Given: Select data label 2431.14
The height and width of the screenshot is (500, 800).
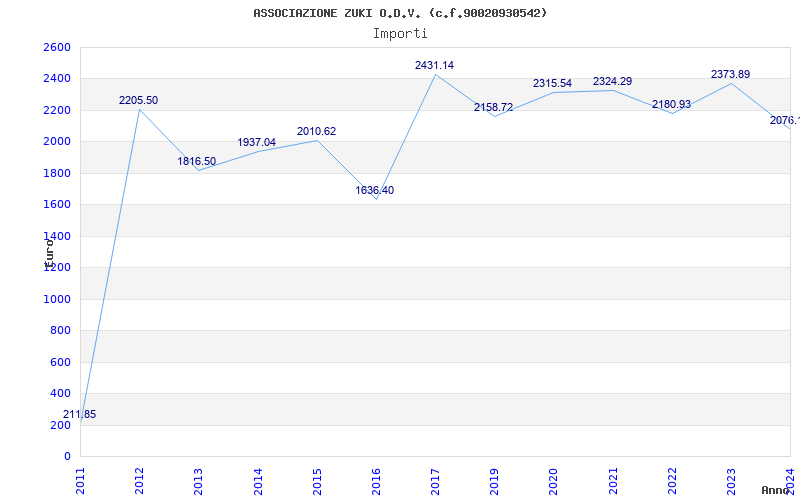Looking at the screenshot, I should pos(434,65).
